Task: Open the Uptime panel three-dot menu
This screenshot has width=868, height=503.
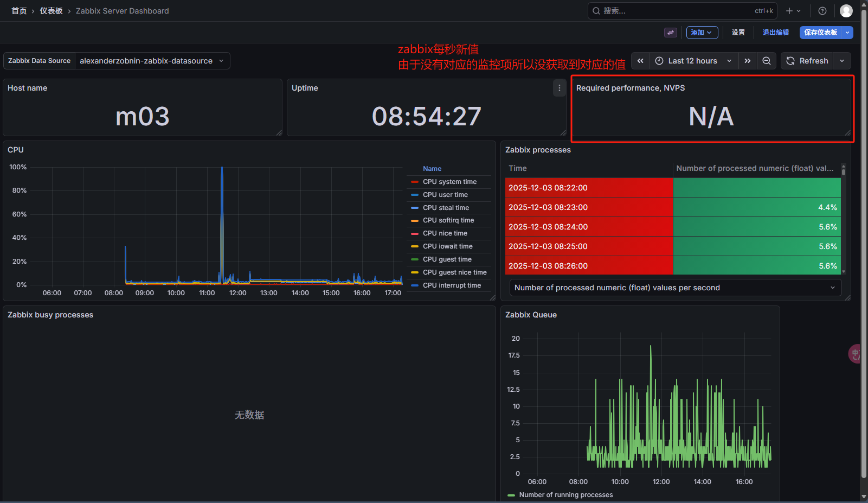Action: pyautogui.click(x=560, y=88)
